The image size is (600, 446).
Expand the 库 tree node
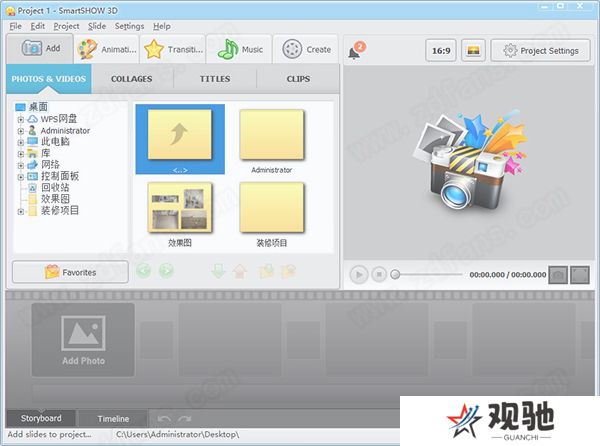(21, 154)
